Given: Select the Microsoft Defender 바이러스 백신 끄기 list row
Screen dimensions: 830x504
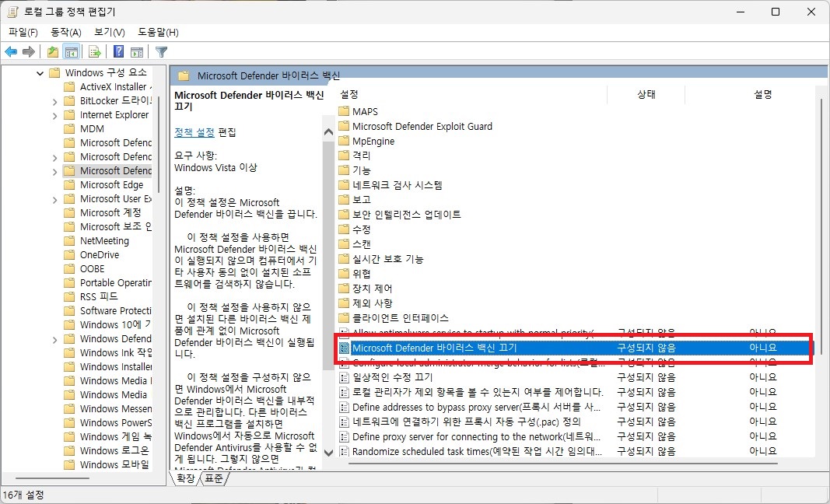Looking at the screenshot, I should (574, 348).
